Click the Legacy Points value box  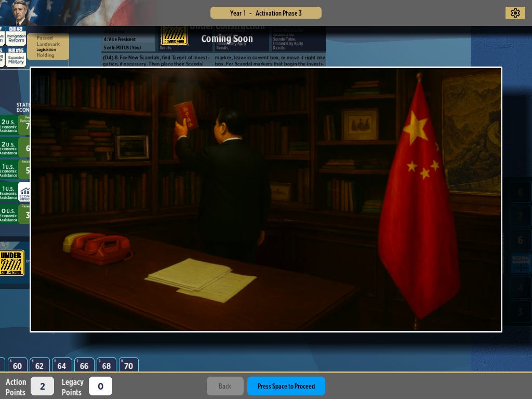tap(100, 386)
